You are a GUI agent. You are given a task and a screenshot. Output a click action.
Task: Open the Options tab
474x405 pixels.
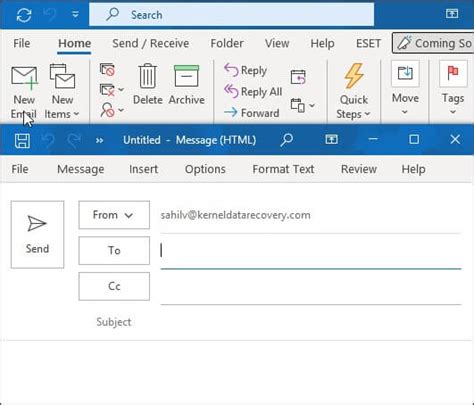coord(205,169)
